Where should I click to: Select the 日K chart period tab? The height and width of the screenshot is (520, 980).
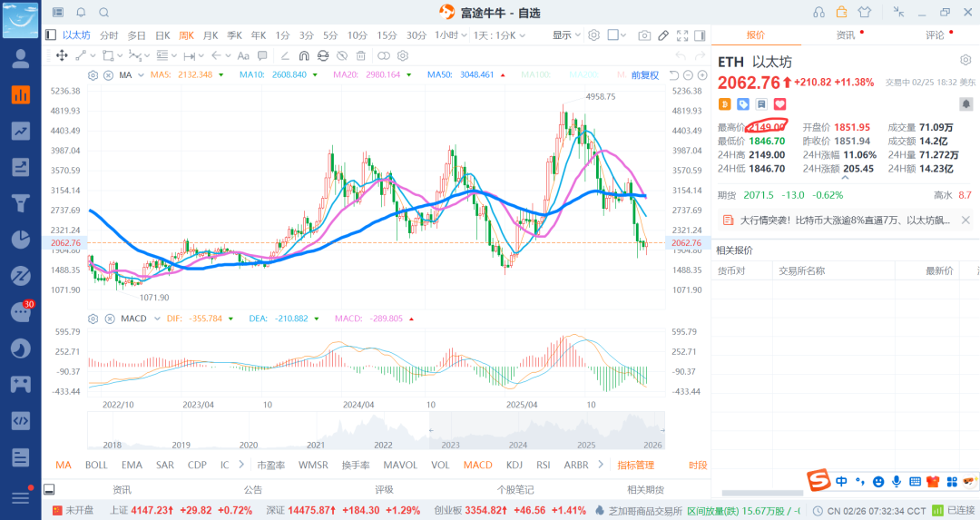[162, 35]
